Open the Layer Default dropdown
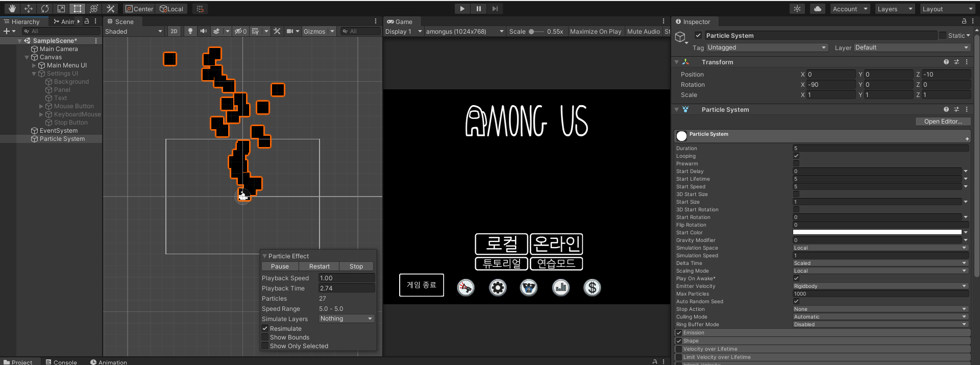 [912, 47]
